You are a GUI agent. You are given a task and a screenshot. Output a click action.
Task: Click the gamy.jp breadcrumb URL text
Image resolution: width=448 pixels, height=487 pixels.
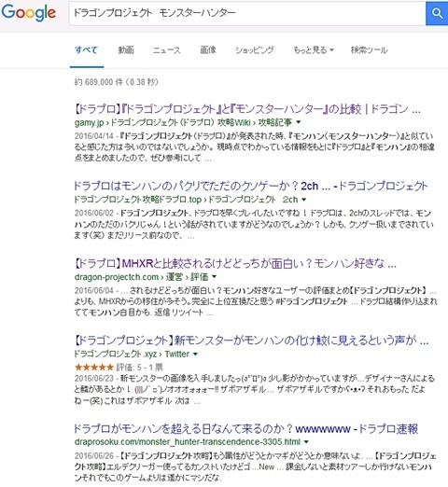(x=183, y=122)
